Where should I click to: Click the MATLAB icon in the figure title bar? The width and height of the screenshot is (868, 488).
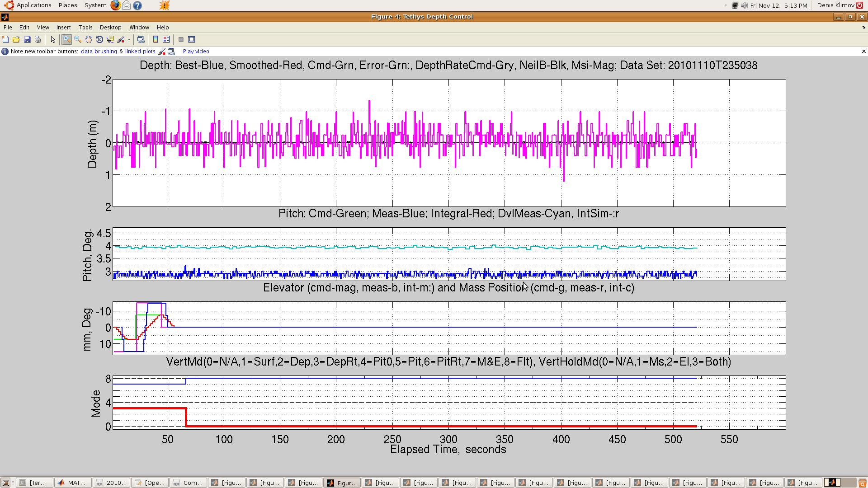[x=5, y=17]
